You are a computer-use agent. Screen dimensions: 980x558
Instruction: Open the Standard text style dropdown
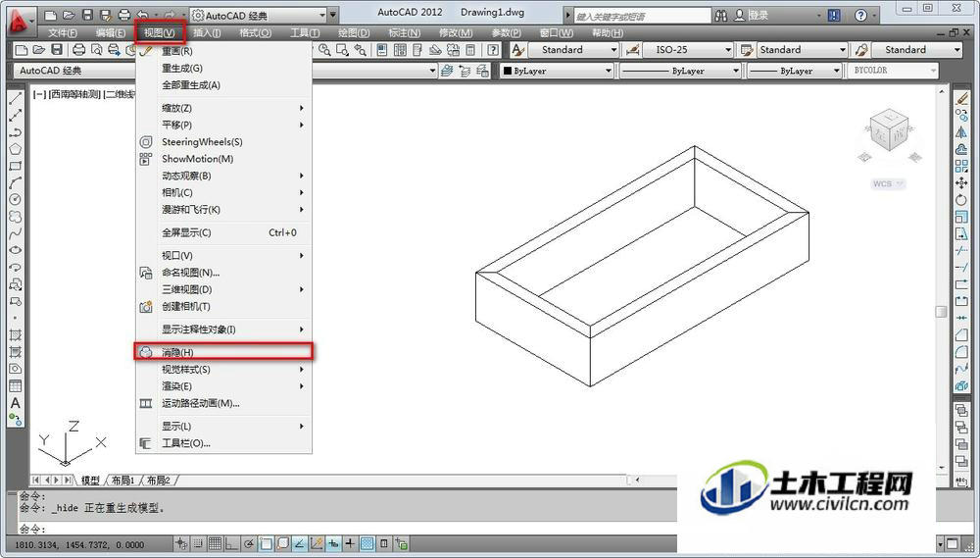(573, 50)
